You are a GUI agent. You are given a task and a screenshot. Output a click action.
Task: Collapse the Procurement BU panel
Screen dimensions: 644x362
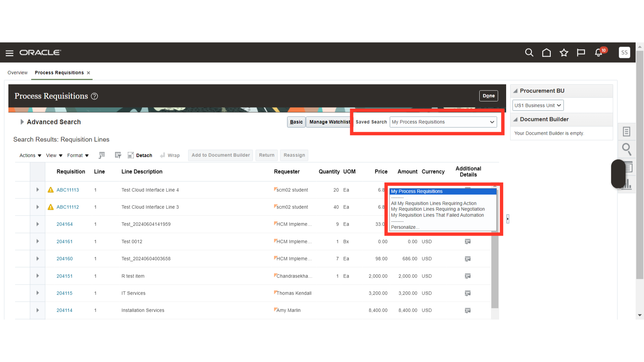[515, 91]
